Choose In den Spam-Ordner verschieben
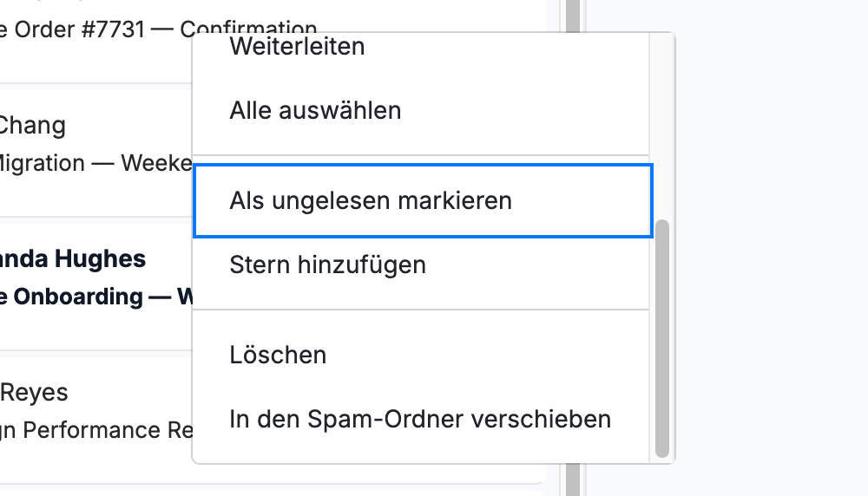This screenshot has height=496, width=868. pyautogui.click(x=421, y=419)
